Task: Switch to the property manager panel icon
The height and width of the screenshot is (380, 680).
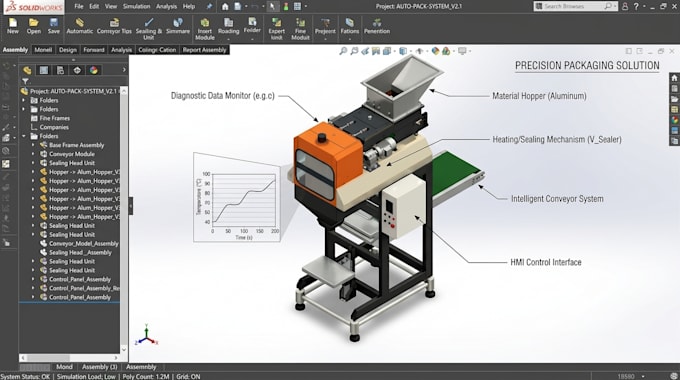Action: coord(44,70)
